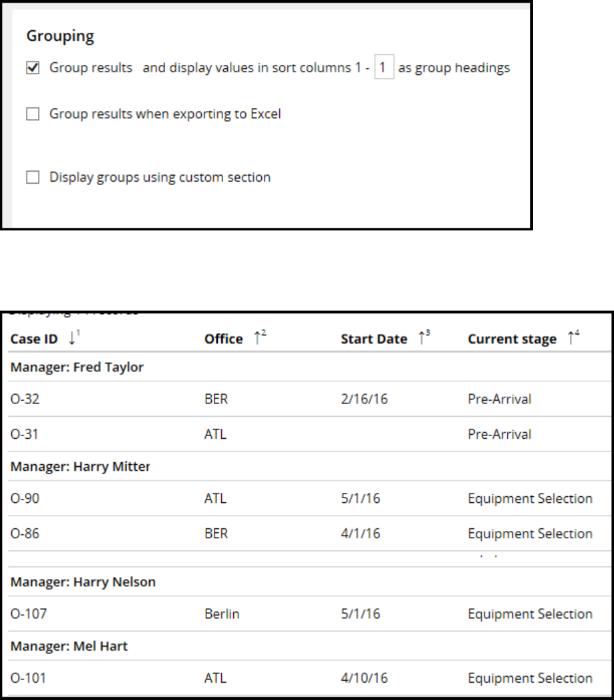Collapse the Manager: Fred Taylor group
This screenshot has width=614, height=700.
point(77,367)
